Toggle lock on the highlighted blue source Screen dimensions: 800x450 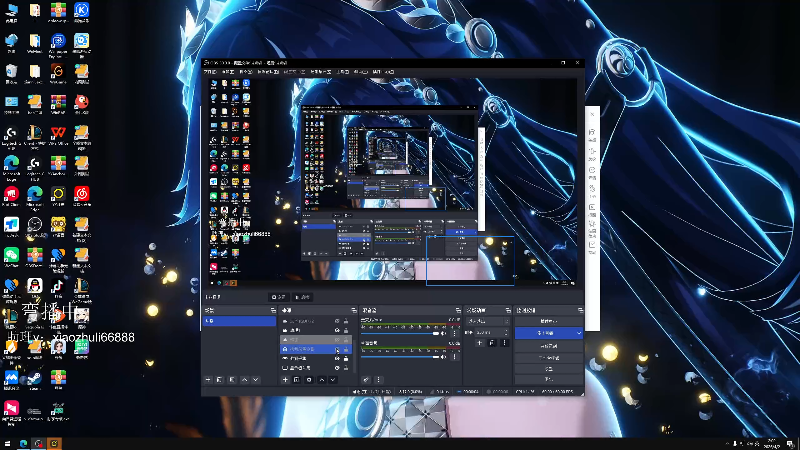346,349
